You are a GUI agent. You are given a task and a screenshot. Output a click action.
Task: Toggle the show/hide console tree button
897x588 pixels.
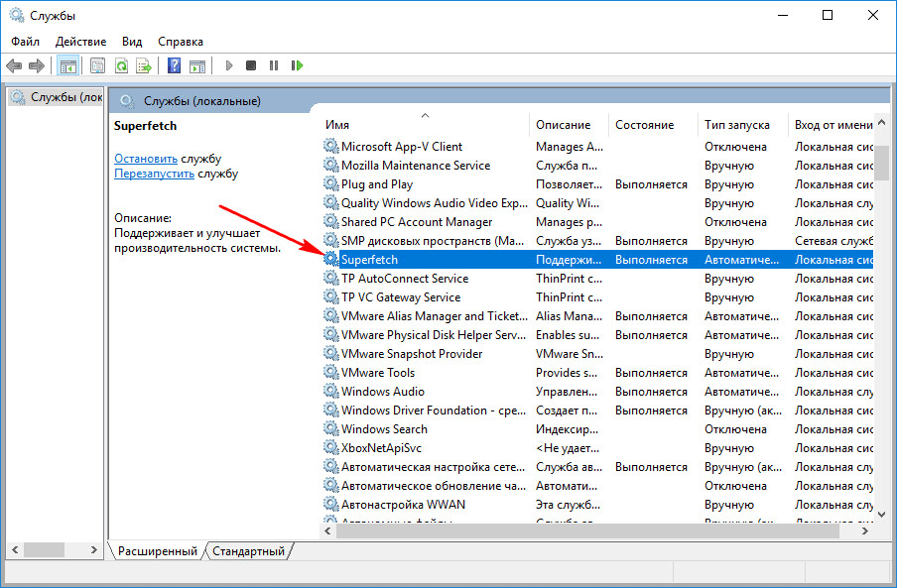(68, 66)
